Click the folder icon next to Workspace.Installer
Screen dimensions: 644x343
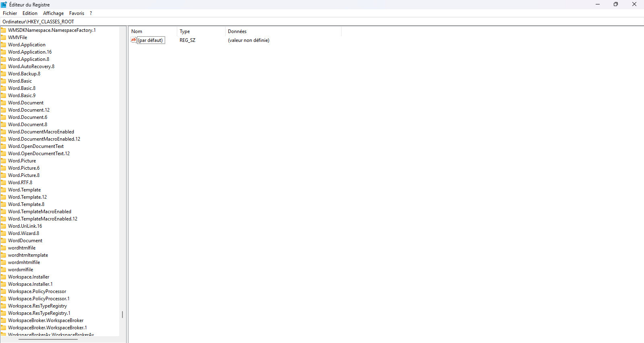coord(4,277)
